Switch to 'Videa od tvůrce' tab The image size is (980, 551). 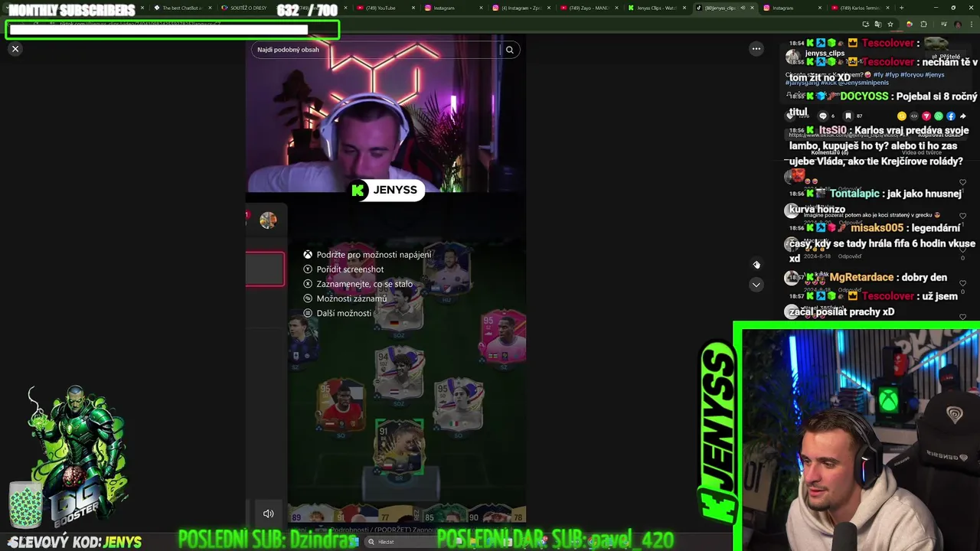click(922, 152)
